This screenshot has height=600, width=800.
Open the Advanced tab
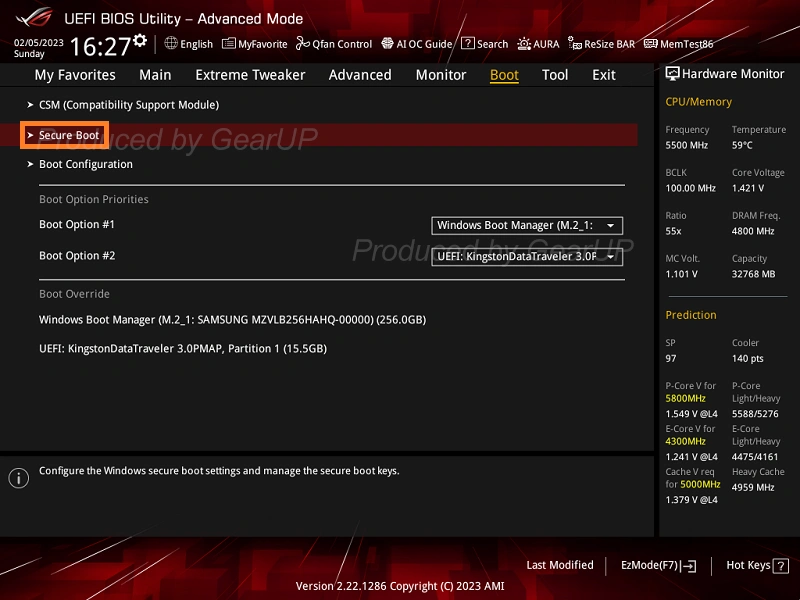(360, 75)
